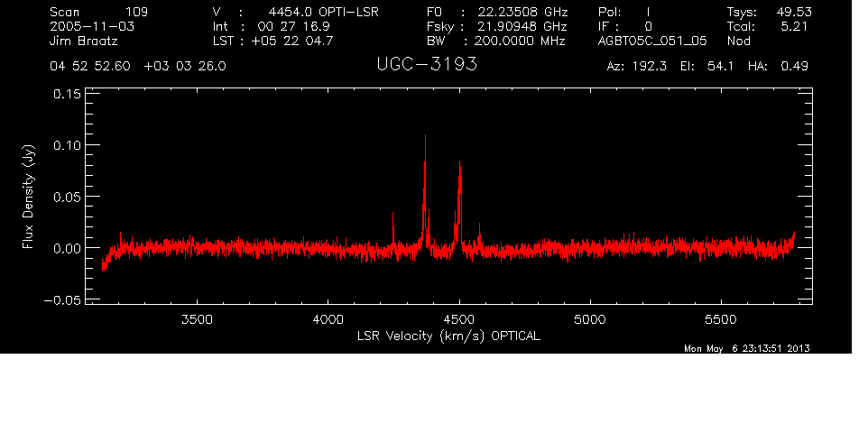Click the Pol: I label
This screenshot has height=442, width=868.
623,12
